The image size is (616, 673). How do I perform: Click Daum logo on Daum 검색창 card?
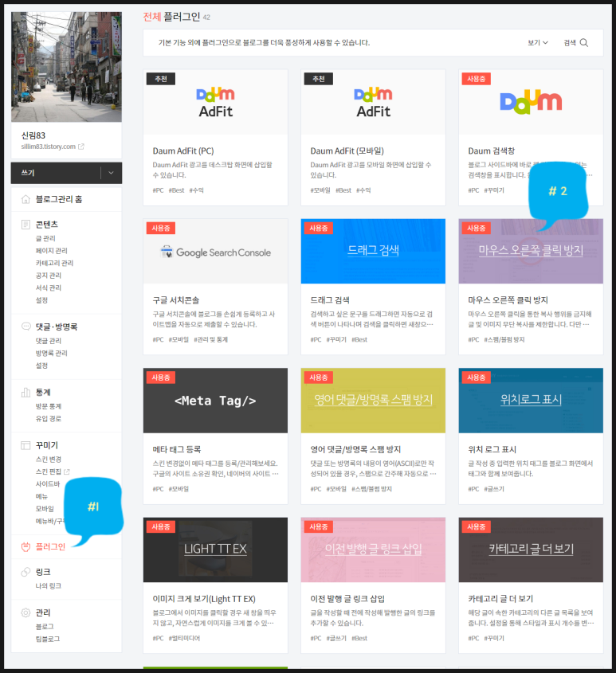point(531,102)
